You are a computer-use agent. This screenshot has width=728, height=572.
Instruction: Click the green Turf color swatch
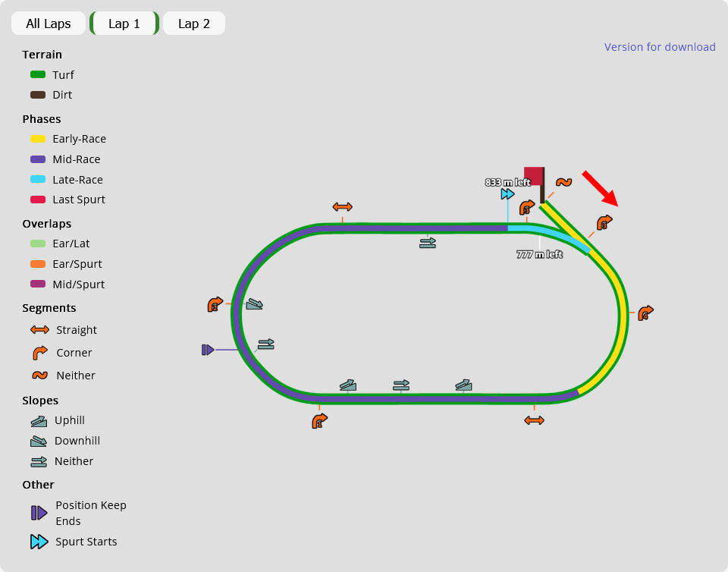pyautogui.click(x=38, y=74)
